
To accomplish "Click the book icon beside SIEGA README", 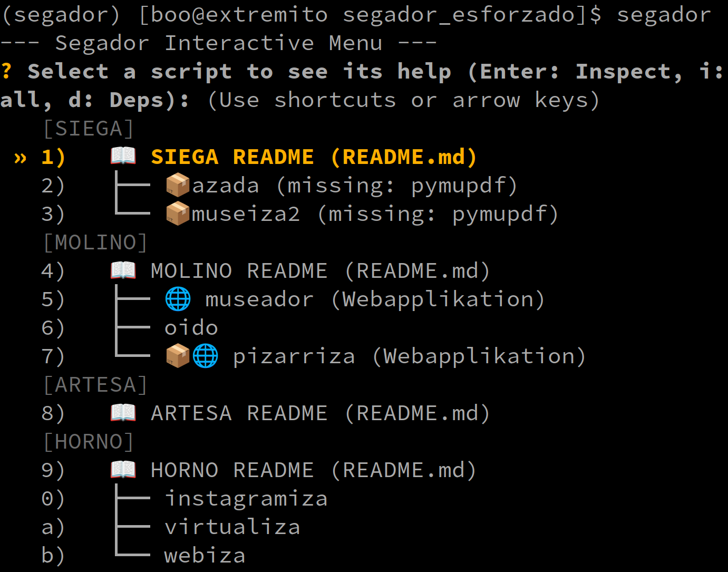I will click(x=123, y=157).
